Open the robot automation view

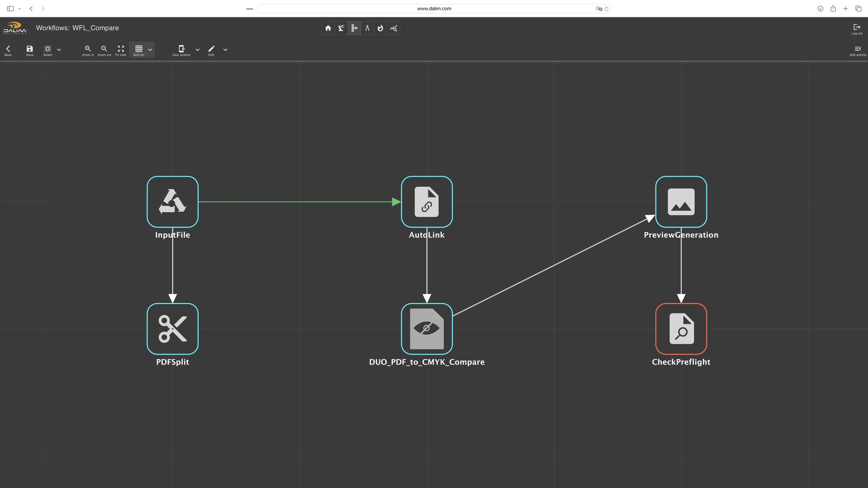coord(341,28)
